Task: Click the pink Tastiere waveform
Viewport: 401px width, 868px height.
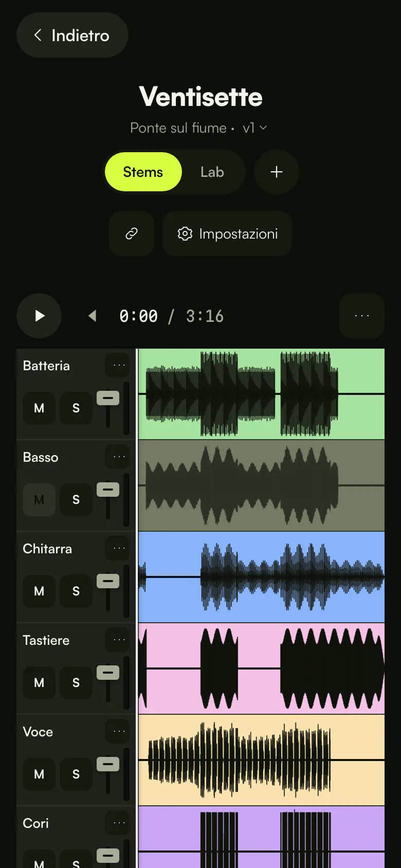Action: [x=262, y=668]
